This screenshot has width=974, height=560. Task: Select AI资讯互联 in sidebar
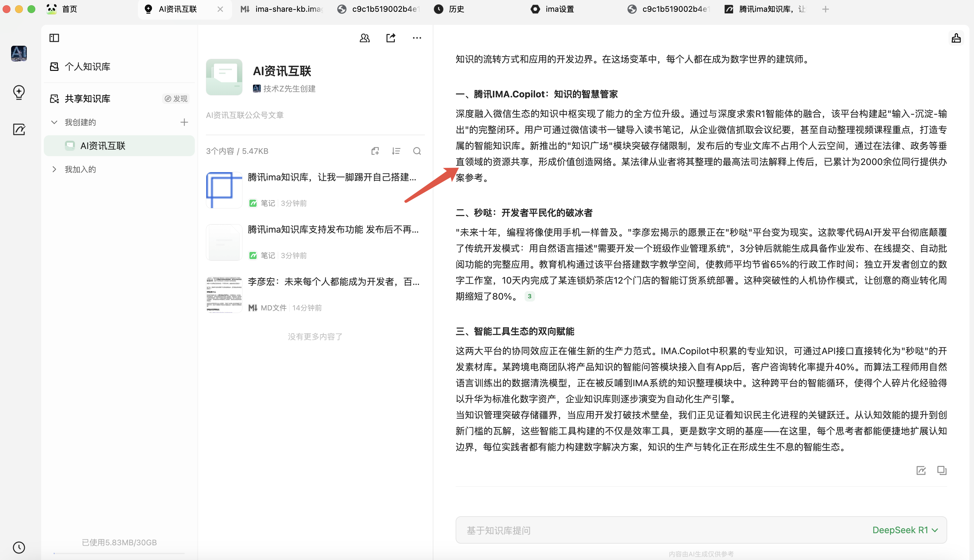(119, 146)
